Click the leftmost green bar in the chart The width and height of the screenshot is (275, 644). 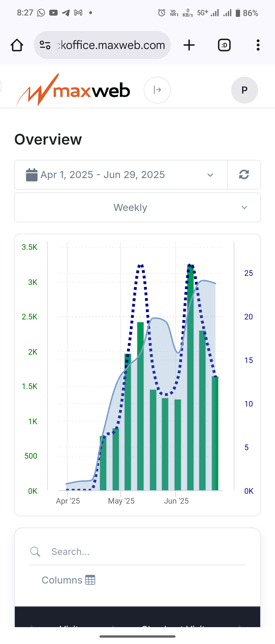[103, 463]
